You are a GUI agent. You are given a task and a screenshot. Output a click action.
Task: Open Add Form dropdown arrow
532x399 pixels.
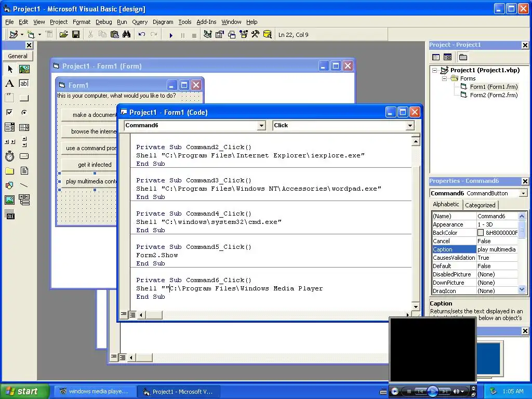[x=39, y=35]
